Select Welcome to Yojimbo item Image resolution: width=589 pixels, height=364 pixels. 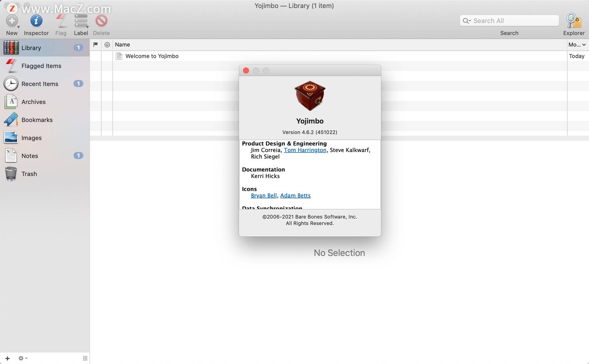click(152, 56)
